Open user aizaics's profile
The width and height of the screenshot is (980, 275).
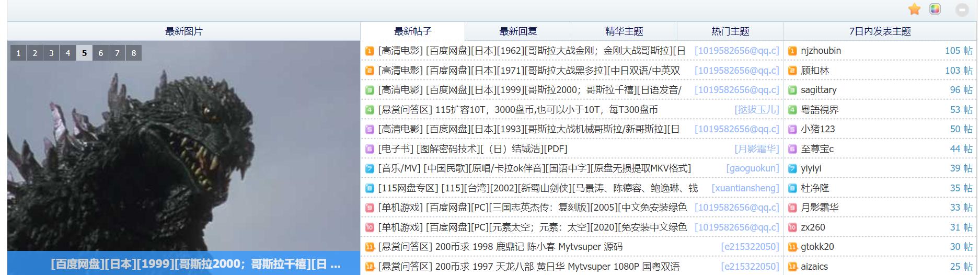[814, 267]
